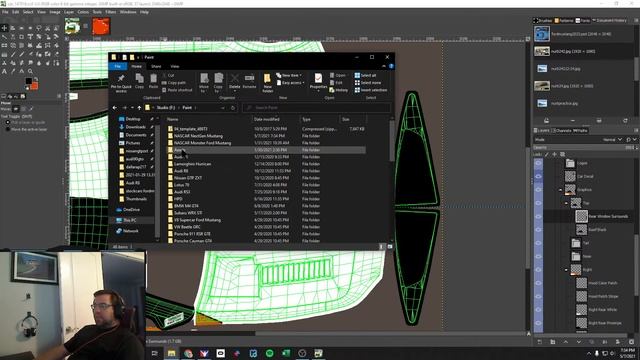The height and width of the screenshot is (360, 640).
Task: Open New item dropdown in Explorer
Action: click(289, 76)
